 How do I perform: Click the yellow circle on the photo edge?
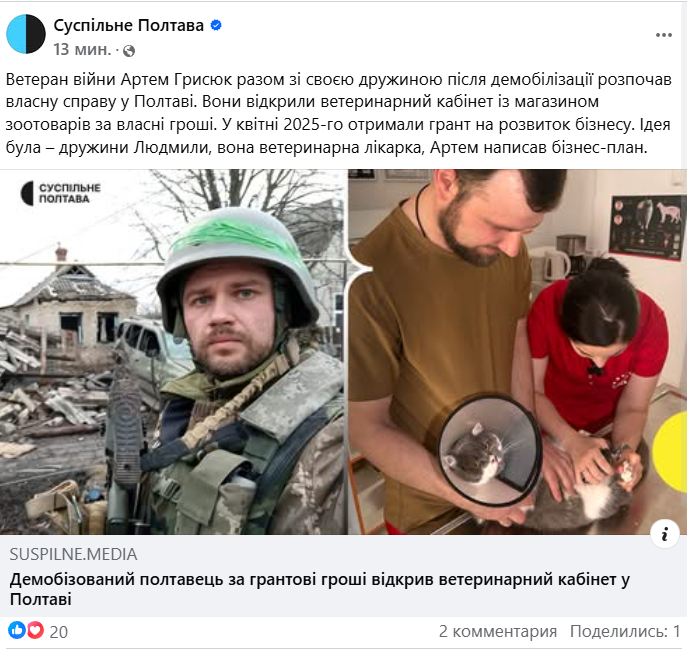point(670,449)
